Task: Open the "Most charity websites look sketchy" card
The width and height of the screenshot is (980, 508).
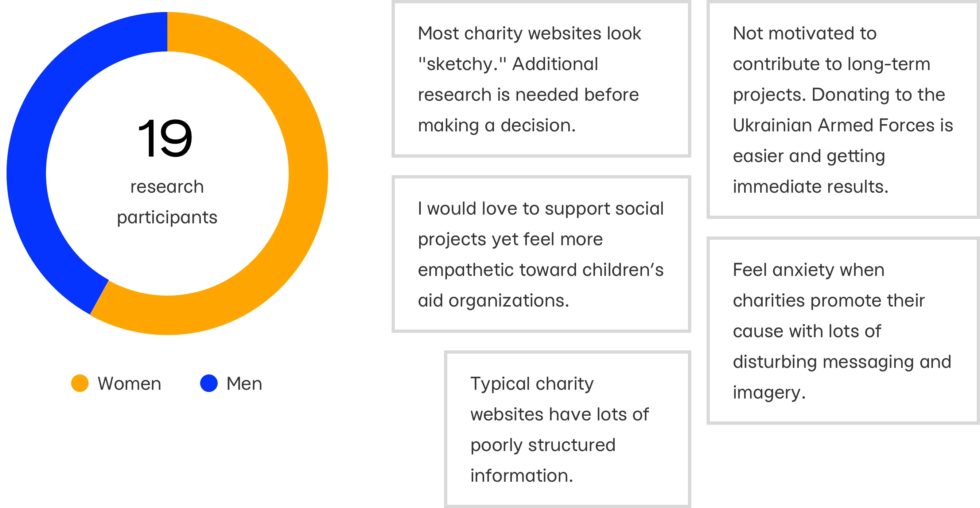Action: pos(541,79)
